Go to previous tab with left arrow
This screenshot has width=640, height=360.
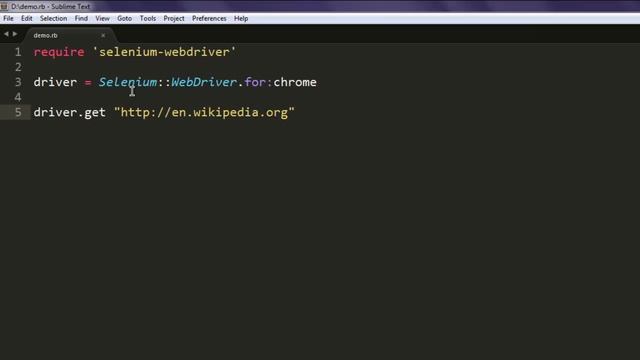tap(6, 34)
